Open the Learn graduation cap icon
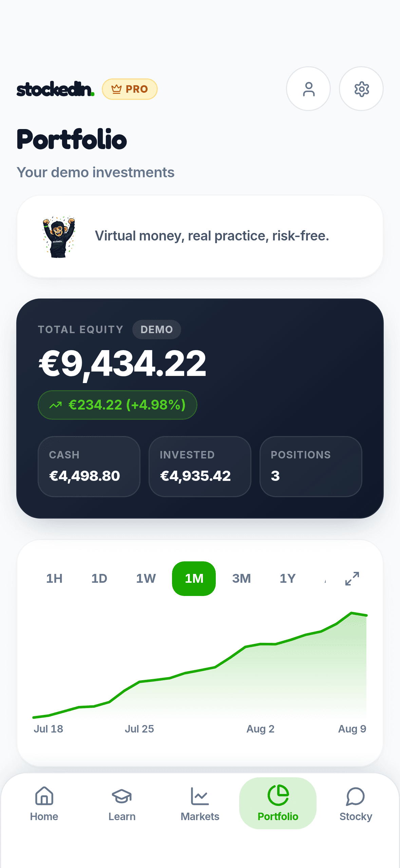The image size is (400, 868). pyautogui.click(x=122, y=796)
